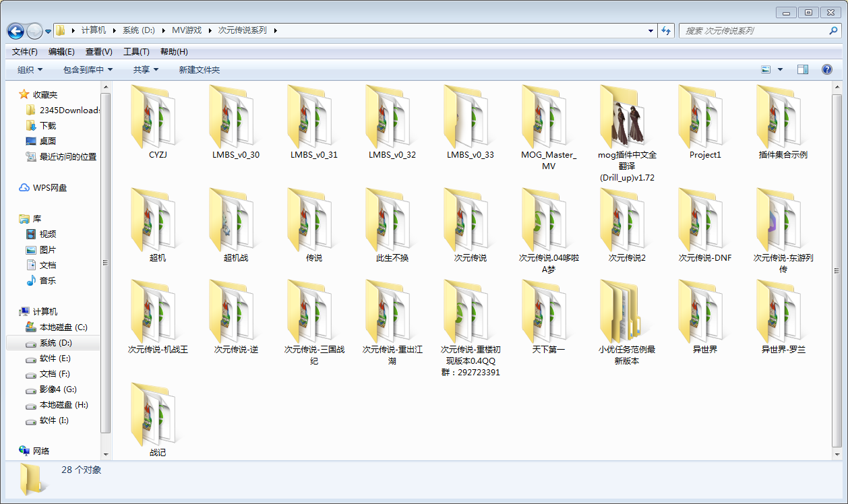Image resolution: width=848 pixels, height=504 pixels.
Task: Toggle the preview pane button
Action: (802, 69)
